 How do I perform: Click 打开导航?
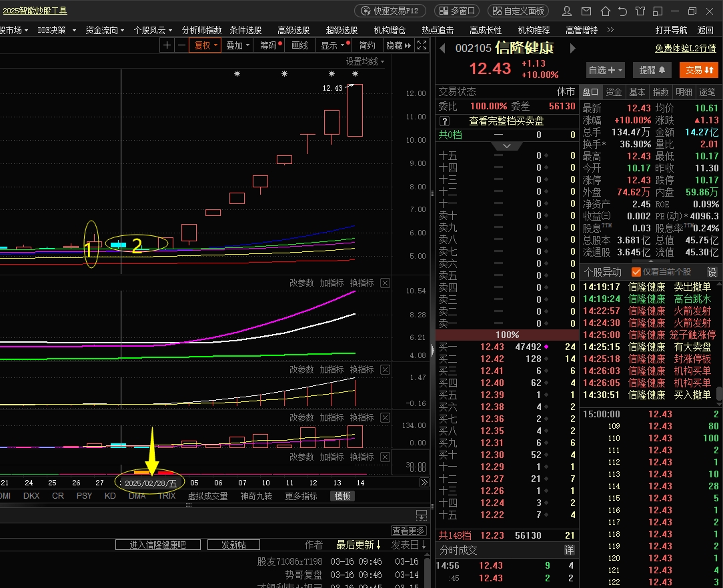point(671,30)
